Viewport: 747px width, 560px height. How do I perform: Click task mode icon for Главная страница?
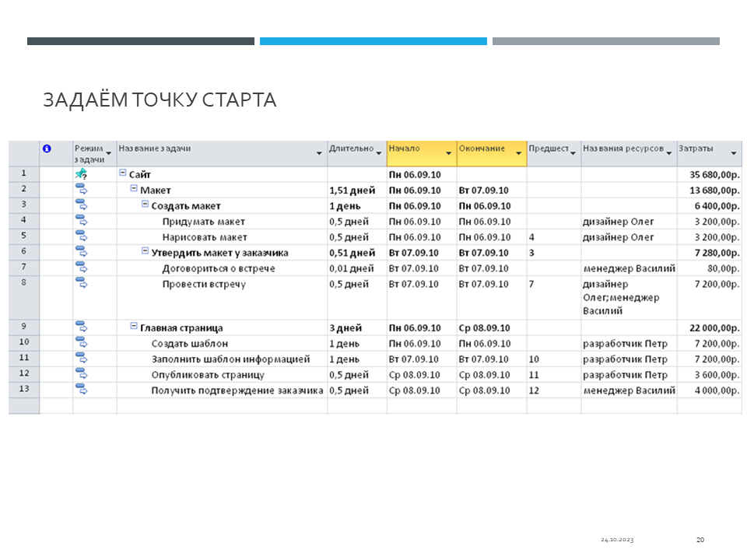pyautogui.click(x=82, y=327)
